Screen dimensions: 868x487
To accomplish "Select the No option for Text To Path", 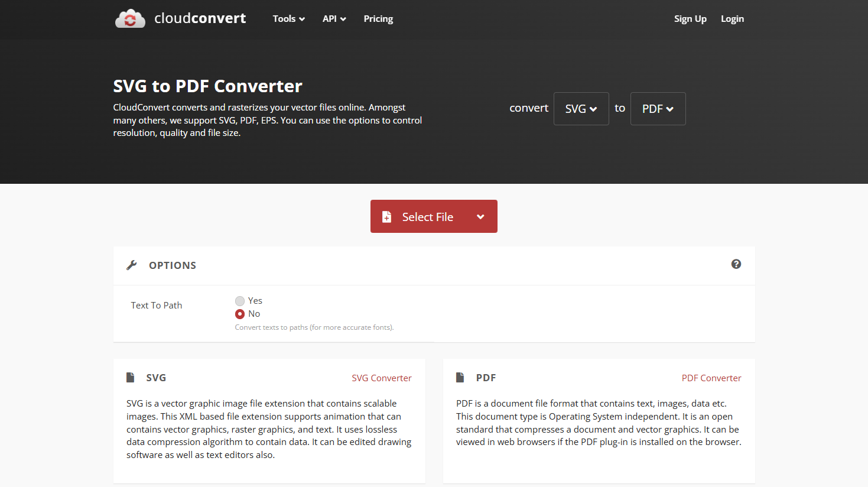I will 240,313.
